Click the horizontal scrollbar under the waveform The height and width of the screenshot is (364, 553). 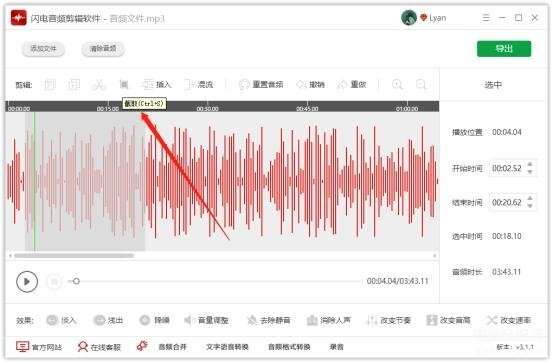tap(74, 256)
